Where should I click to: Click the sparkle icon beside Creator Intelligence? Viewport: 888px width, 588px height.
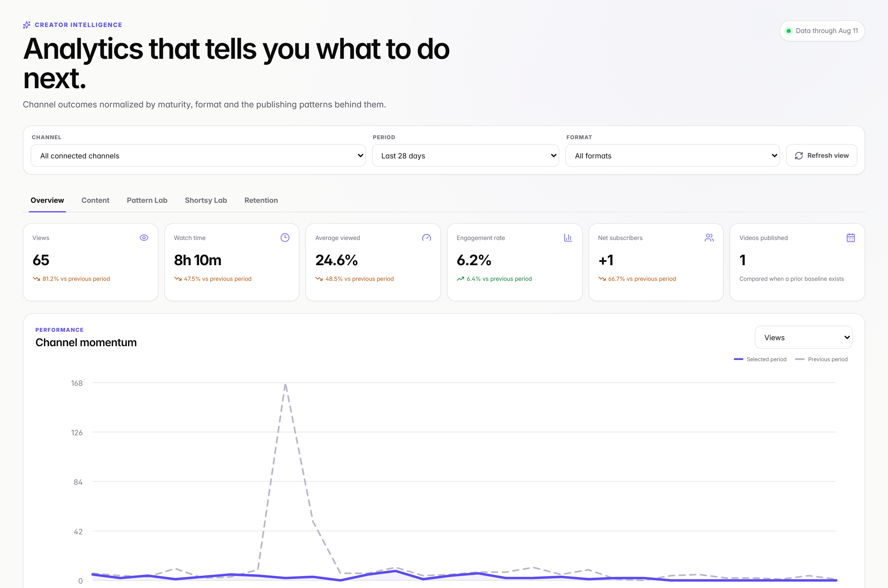click(x=27, y=25)
